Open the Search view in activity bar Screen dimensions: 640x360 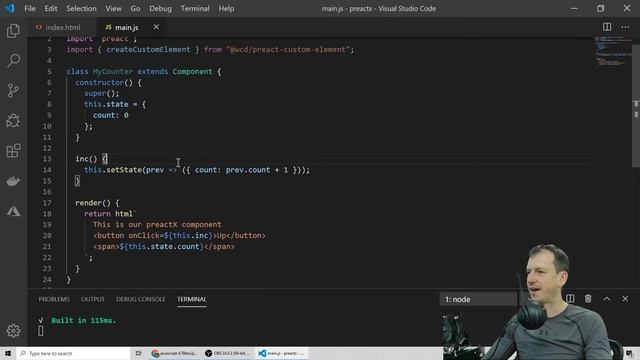pyautogui.click(x=13, y=60)
